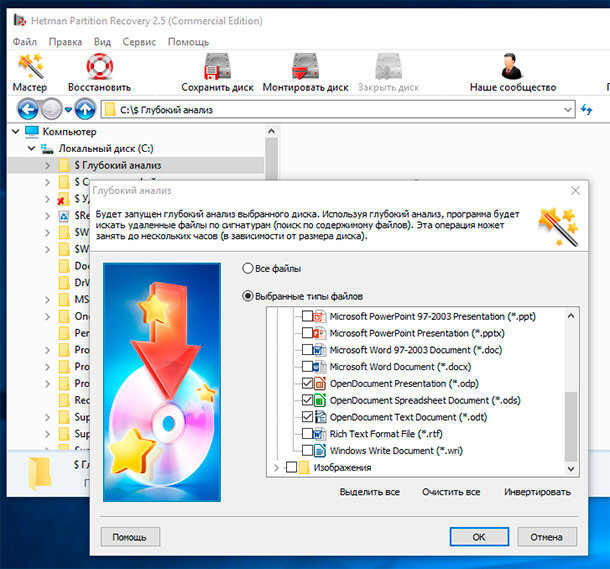Open navigation history dropdown arrow
The width and height of the screenshot is (610, 569).
[x=68, y=110]
